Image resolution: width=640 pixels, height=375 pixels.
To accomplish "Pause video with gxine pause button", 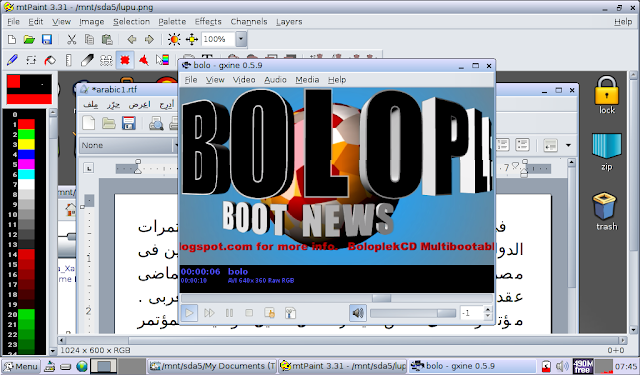I will (229, 313).
